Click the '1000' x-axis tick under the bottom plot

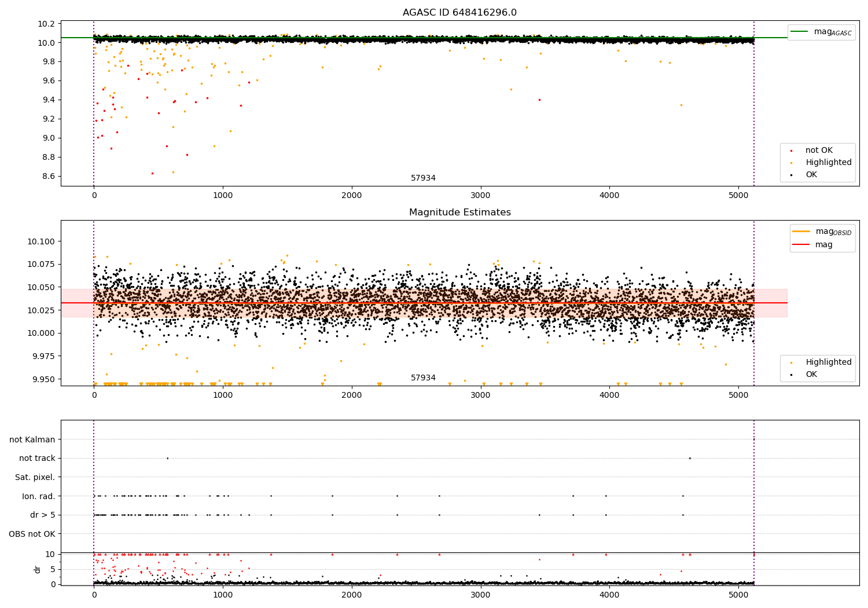pos(223,595)
